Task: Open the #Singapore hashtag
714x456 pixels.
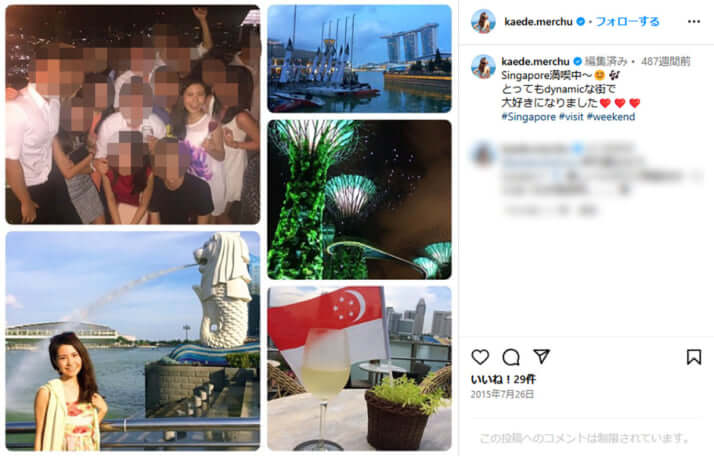Action: pyautogui.click(x=528, y=117)
